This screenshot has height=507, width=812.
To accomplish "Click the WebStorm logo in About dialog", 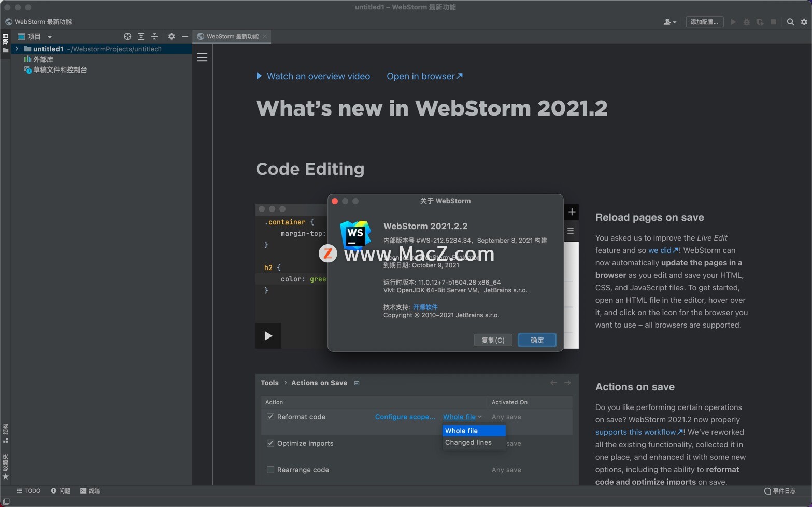I will point(355,234).
